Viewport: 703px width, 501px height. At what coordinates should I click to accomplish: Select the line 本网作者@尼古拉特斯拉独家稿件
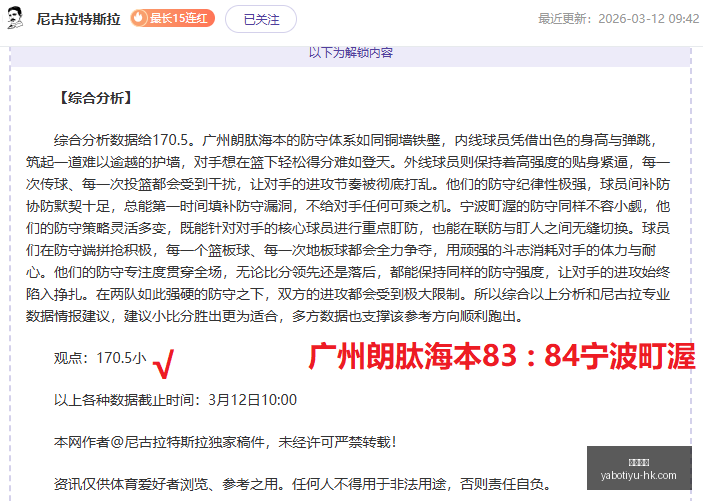tap(225, 442)
